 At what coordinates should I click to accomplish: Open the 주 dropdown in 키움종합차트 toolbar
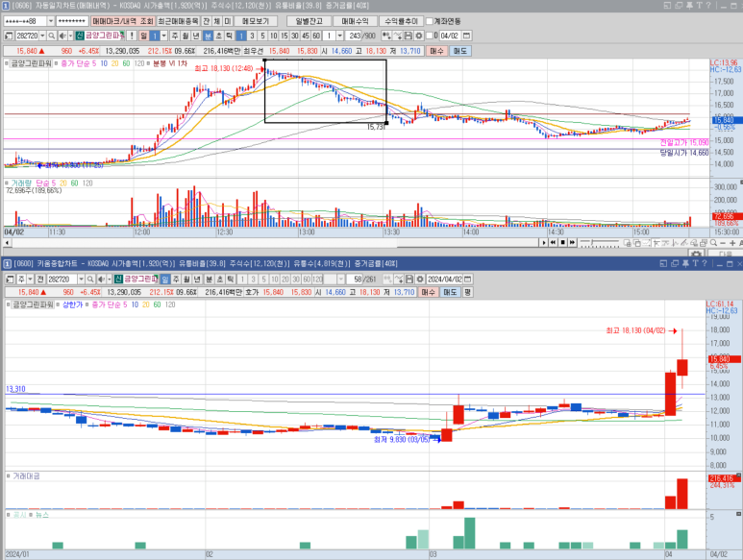tap(30, 280)
